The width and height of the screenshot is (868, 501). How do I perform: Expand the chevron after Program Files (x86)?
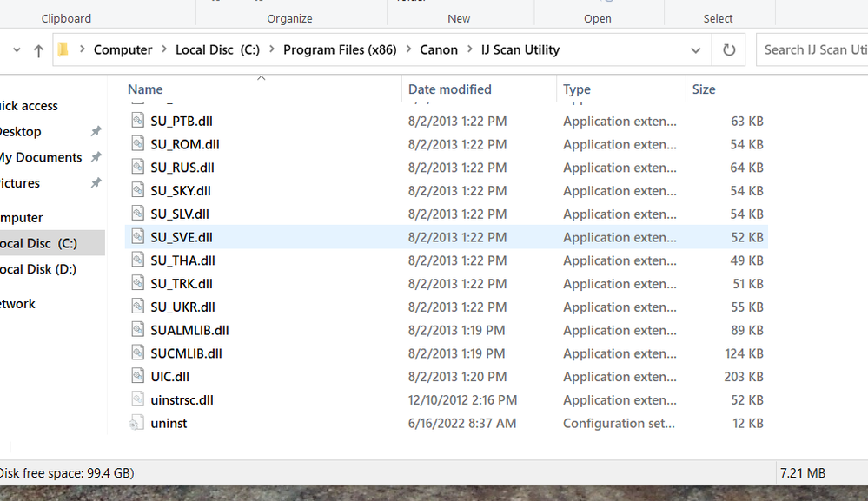coord(408,50)
